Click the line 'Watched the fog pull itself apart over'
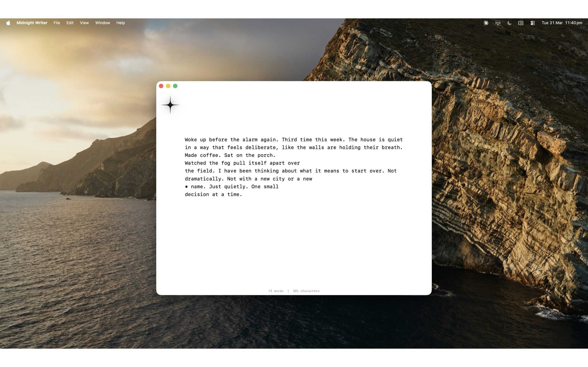This screenshot has width=588, height=367. 242,163
